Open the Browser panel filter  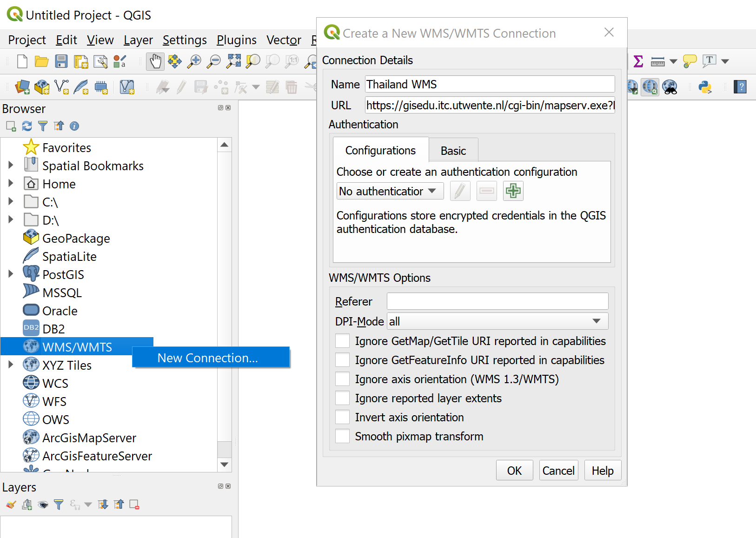coord(42,126)
